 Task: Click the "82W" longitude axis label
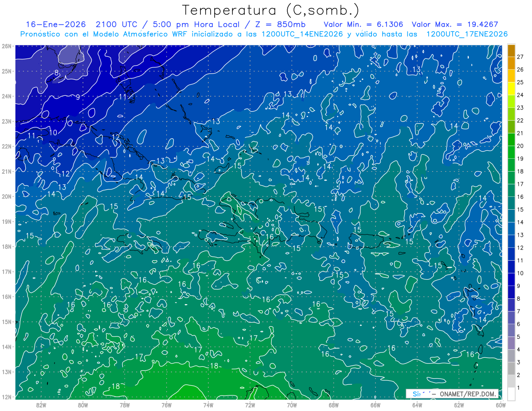coord(41,405)
